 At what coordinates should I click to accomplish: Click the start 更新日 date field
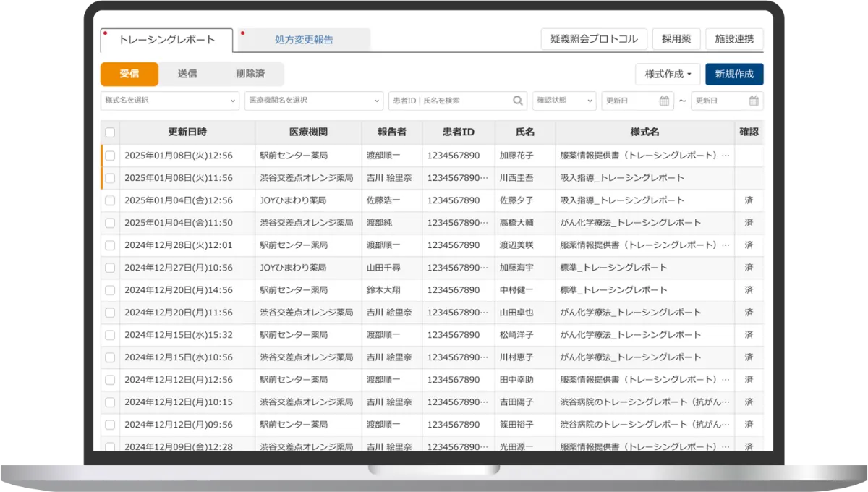coord(637,101)
